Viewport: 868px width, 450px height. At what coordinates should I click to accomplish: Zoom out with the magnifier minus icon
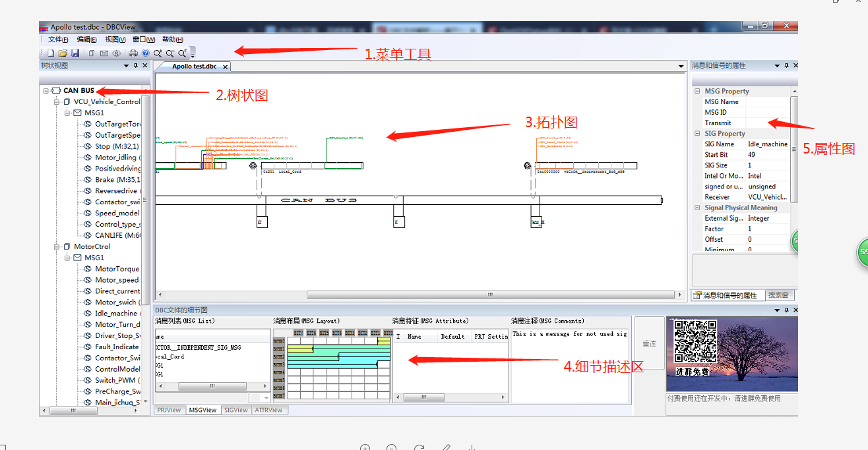point(170,53)
